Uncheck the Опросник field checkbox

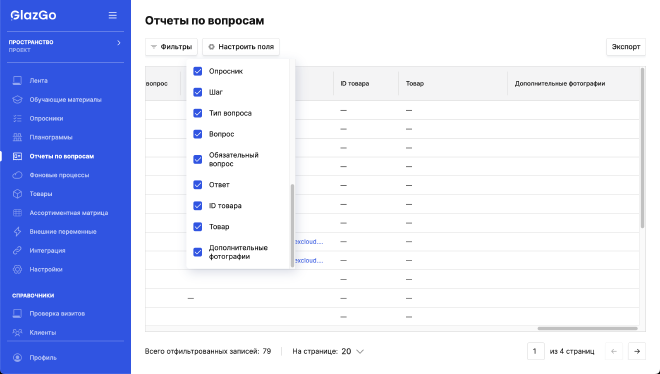(x=197, y=71)
